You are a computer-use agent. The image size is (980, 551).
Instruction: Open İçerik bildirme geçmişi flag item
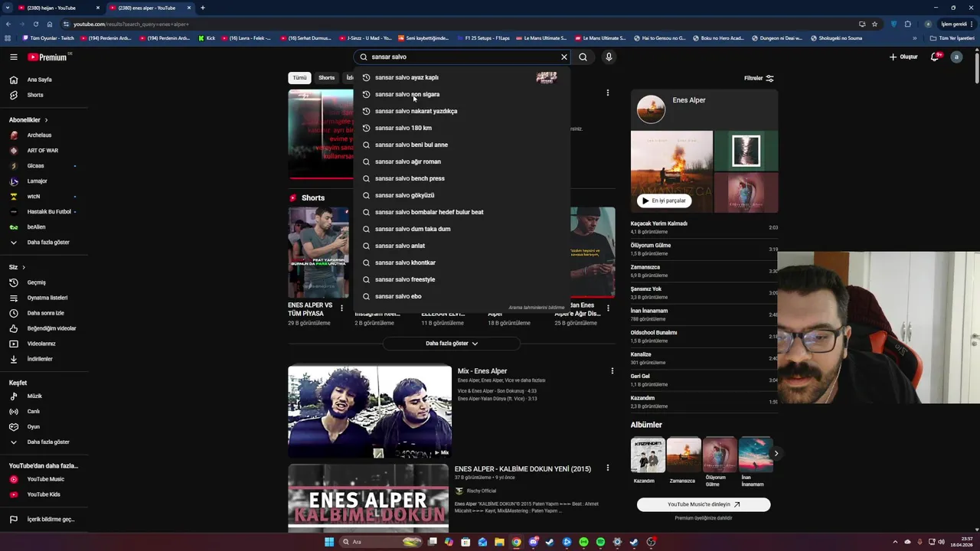[x=51, y=520]
